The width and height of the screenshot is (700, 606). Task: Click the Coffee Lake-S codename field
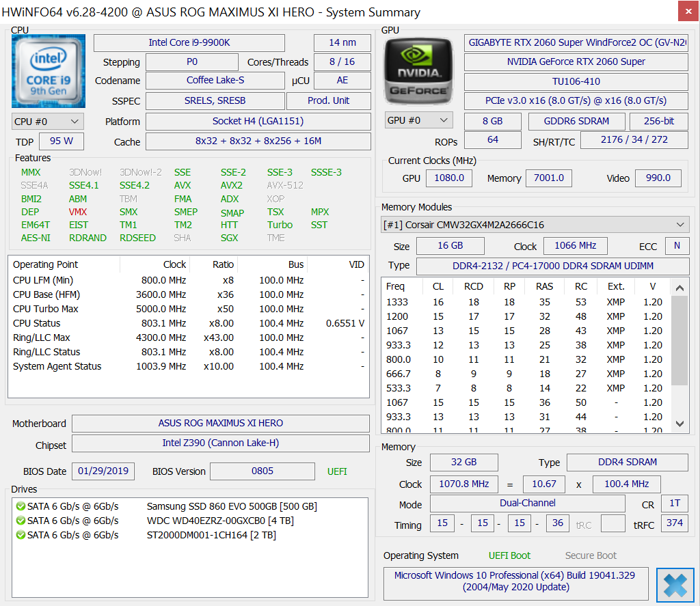point(215,81)
